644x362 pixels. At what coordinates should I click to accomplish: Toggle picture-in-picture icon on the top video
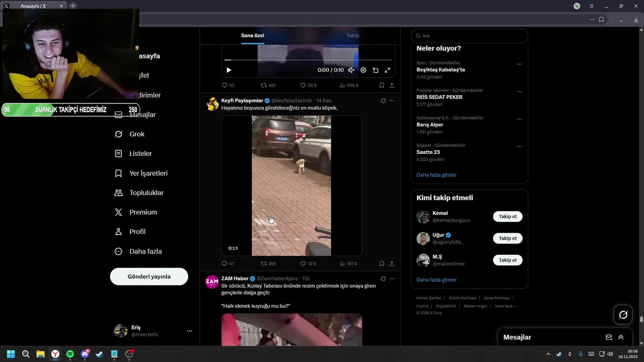click(375, 70)
